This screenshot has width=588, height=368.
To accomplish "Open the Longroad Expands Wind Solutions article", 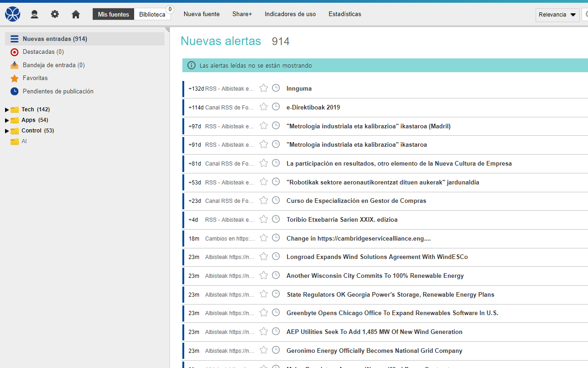I will [x=377, y=257].
